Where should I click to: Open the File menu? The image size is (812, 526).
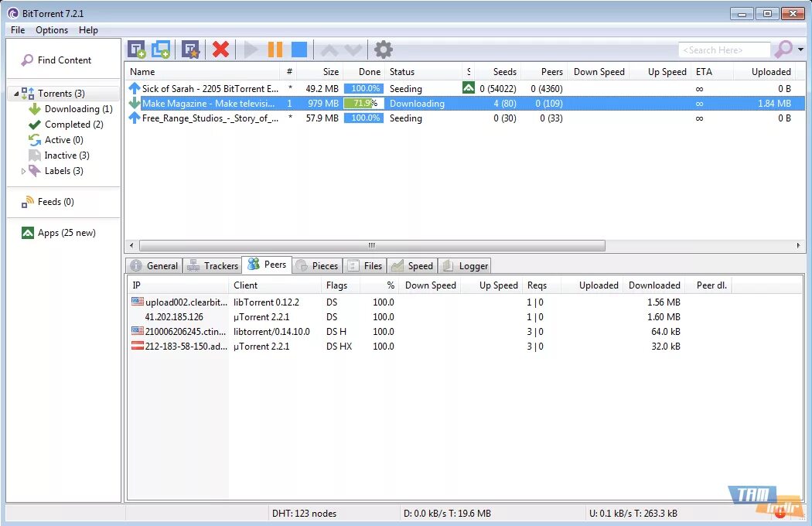point(18,30)
